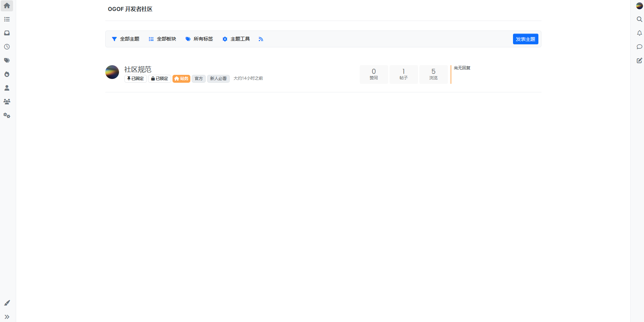
Task: Open the users icon in sidebar
Action: 7,88
